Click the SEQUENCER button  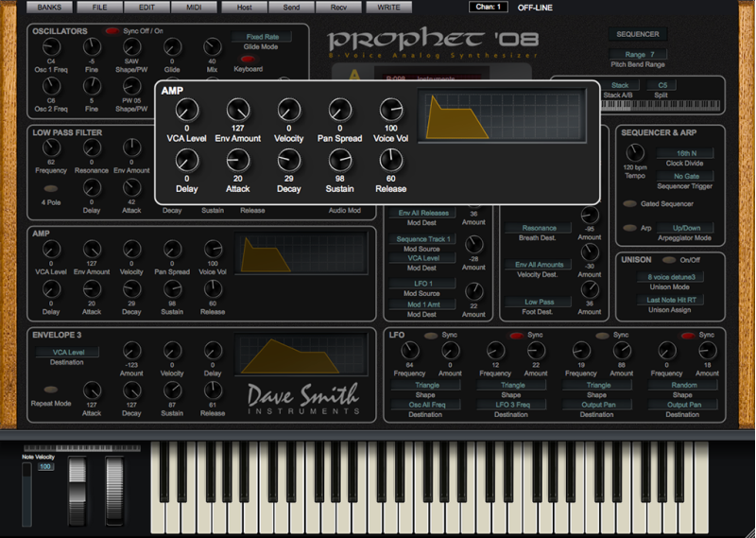637,35
